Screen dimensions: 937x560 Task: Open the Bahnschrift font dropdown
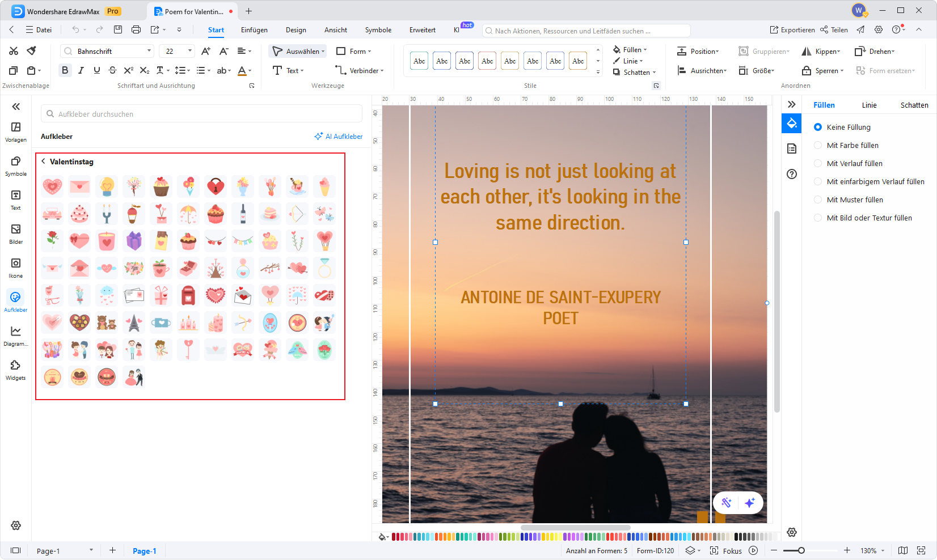tap(149, 51)
